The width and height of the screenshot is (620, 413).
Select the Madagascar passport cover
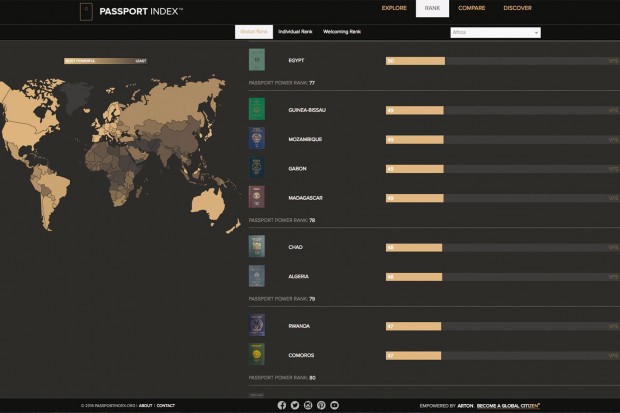(x=257, y=197)
